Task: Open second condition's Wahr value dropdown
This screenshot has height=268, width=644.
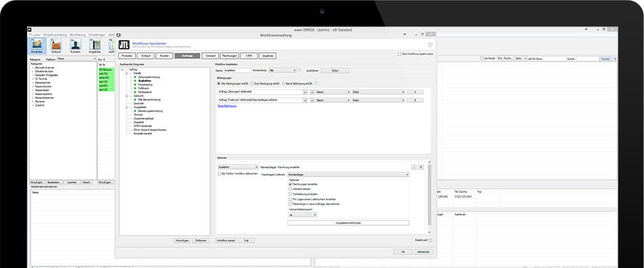Action: 379,100
